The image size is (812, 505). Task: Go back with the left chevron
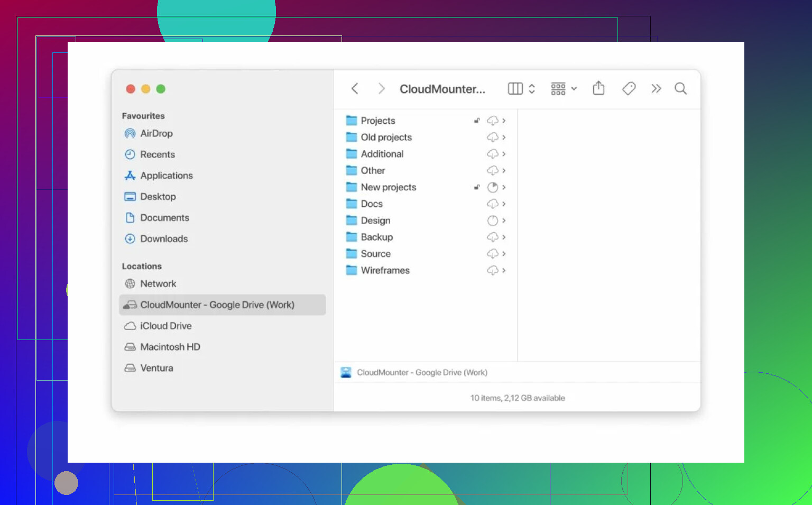(355, 89)
